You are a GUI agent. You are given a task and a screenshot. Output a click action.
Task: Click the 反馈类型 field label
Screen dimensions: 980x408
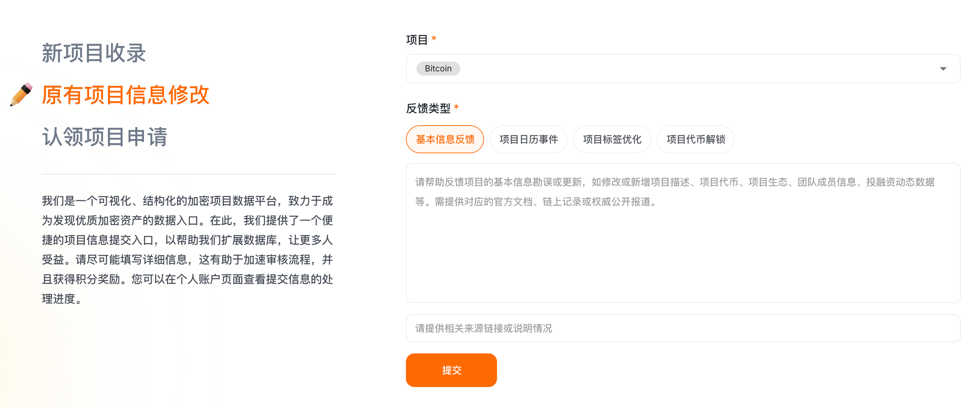(428, 109)
